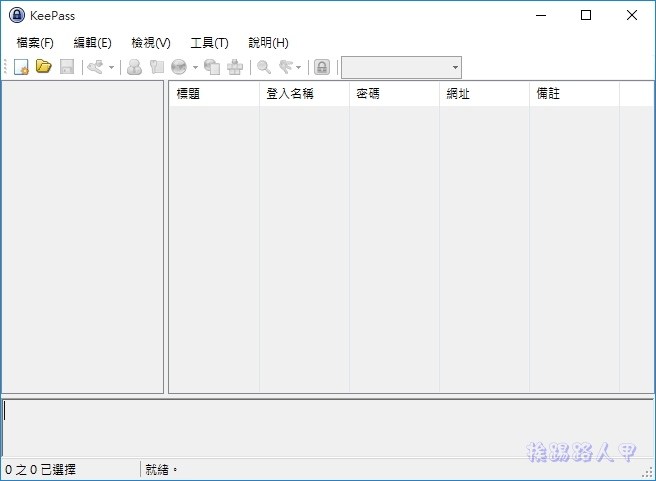This screenshot has width=656, height=481.
Task: Expand the Show Entries dropdown arrow
Action: (298, 67)
